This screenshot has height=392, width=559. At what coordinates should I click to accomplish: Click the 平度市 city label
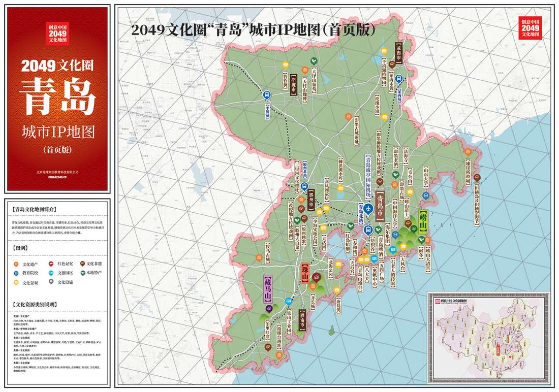click(293, 84)
